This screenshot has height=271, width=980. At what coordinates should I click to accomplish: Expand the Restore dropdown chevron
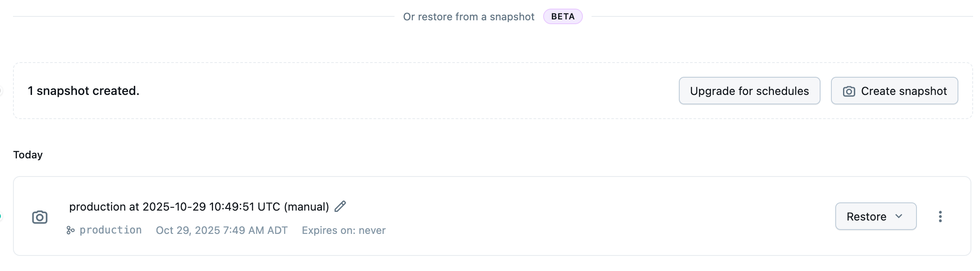[x=899, y=216]
